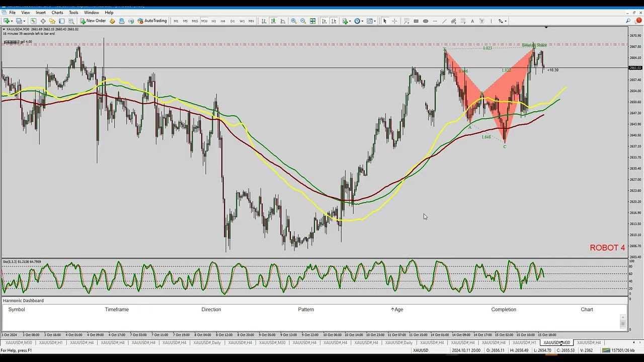
Task: Select the rectangle drawing tool
Action: pyautogui.click(x=416, y=21)
